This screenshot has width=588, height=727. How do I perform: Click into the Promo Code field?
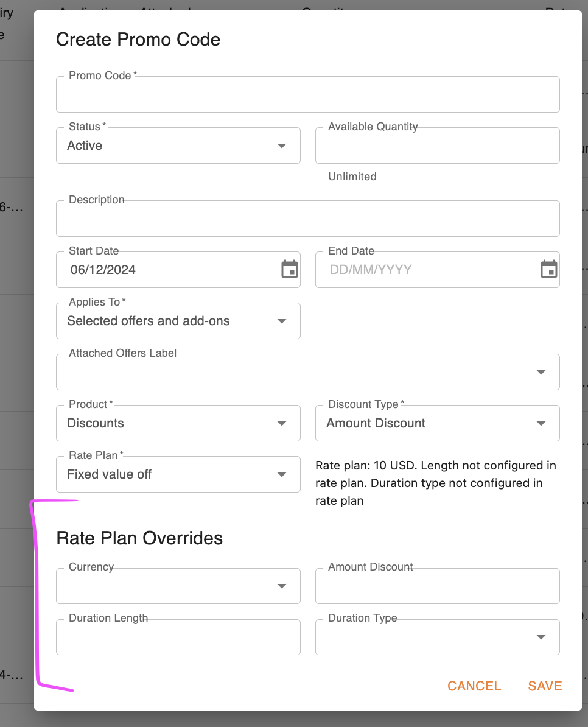pos(307,94)
